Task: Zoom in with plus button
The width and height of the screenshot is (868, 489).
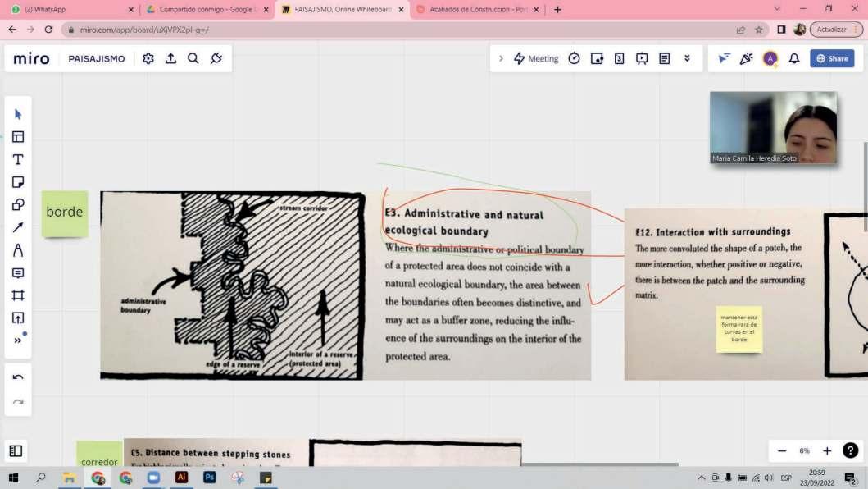Action: (x=827, y=451)
